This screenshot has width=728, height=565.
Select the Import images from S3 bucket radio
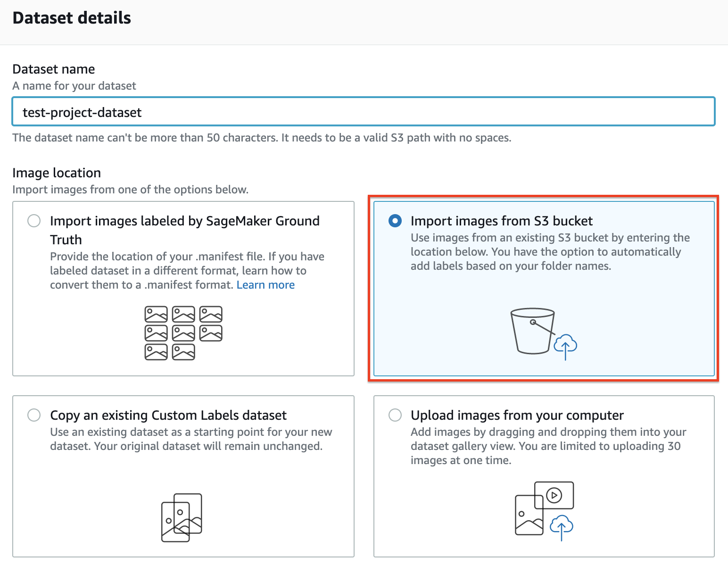tap(395, 221)
